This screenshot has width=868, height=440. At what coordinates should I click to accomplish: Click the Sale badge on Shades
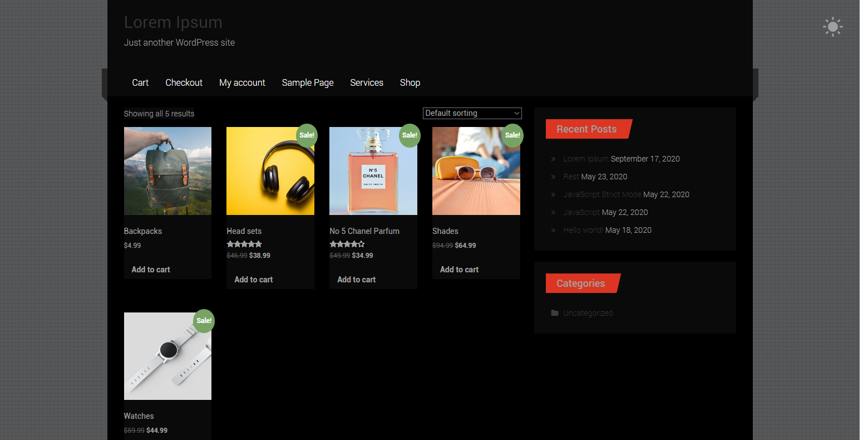click(x=512, y=135)
